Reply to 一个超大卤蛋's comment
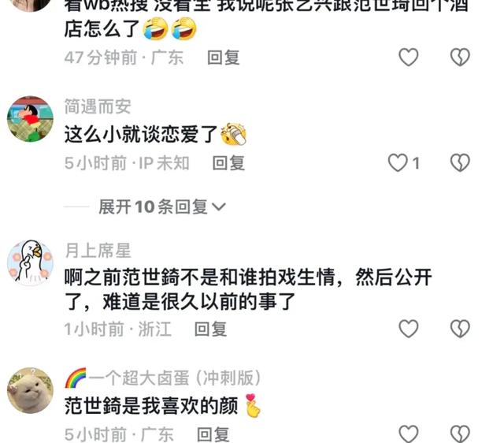 213,434
